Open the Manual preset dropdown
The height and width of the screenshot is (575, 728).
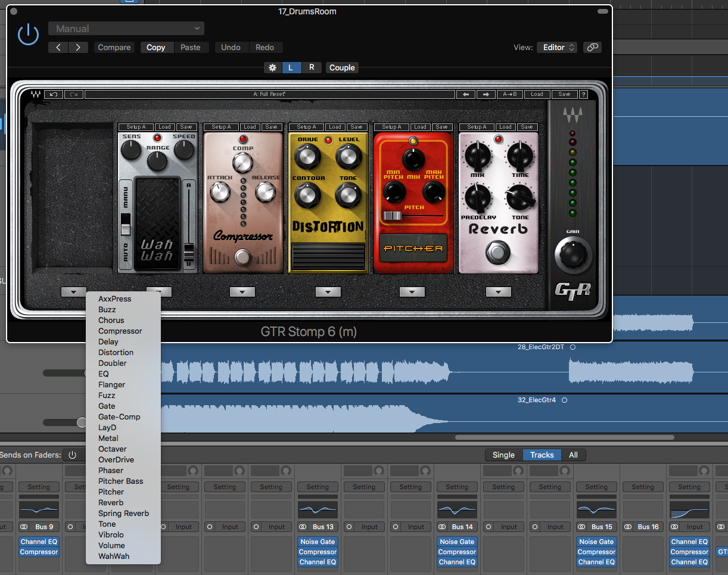126,29
